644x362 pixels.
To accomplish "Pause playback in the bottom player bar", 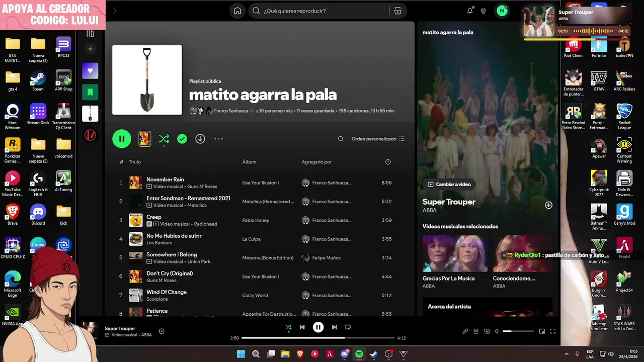I will (318, 327).
